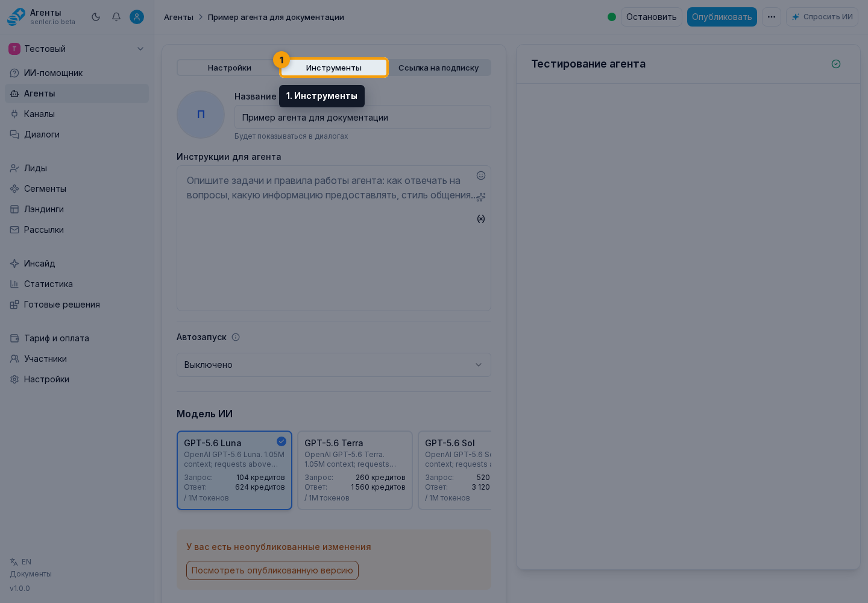Switch to the Ссылка на подписку tab

(438, 68)
